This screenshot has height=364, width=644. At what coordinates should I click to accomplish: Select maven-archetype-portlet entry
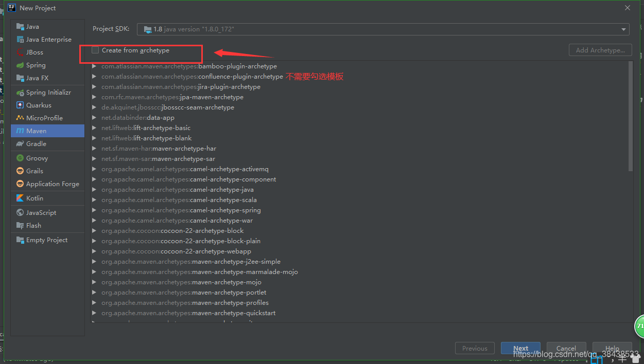pos(184,293)
